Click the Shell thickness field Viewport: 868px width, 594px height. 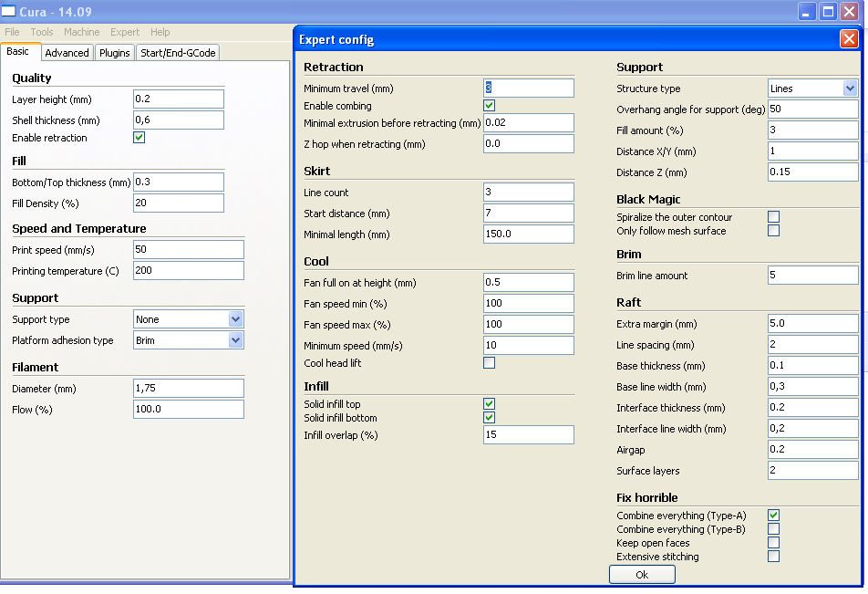click(x=179, y=120)
